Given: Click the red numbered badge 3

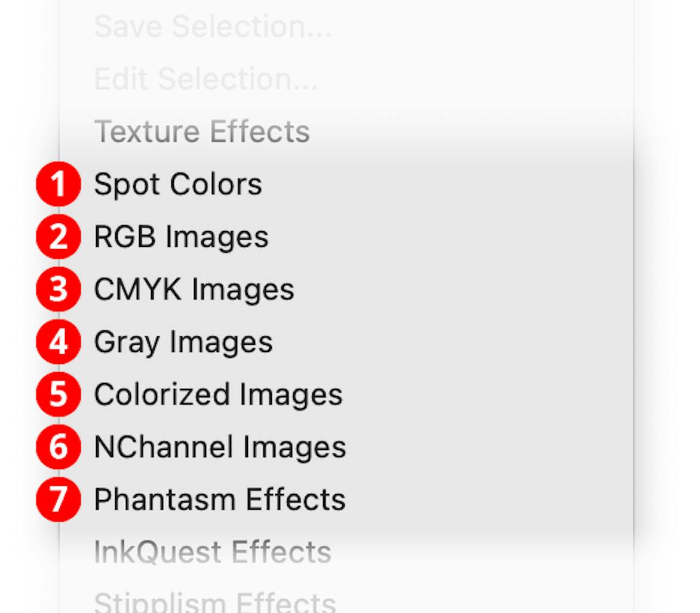Looking at the screenshot, I should pyautogui.click(x=59, y=289).
